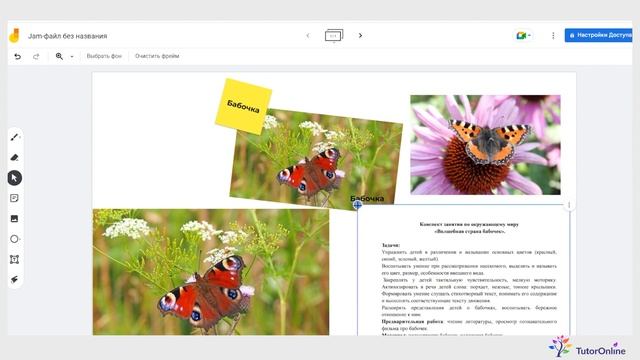640x360 pixels.
Task: Click the blue handle on document corner
Action: [357, 205]
